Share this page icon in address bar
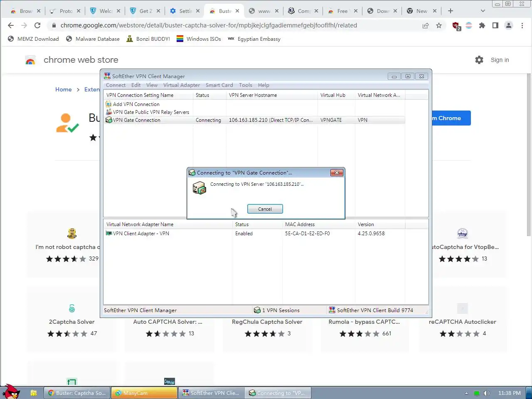The image size is (532, 399). coord(426,25)
